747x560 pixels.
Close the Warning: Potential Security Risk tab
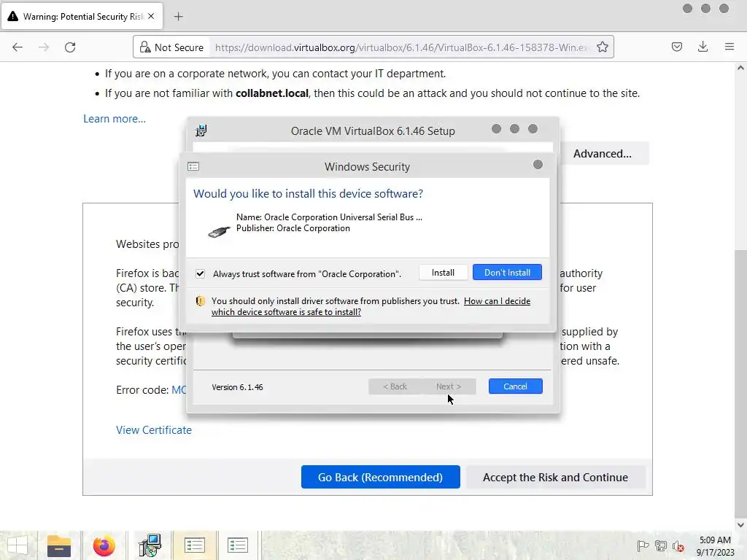(x=151, y=16)
